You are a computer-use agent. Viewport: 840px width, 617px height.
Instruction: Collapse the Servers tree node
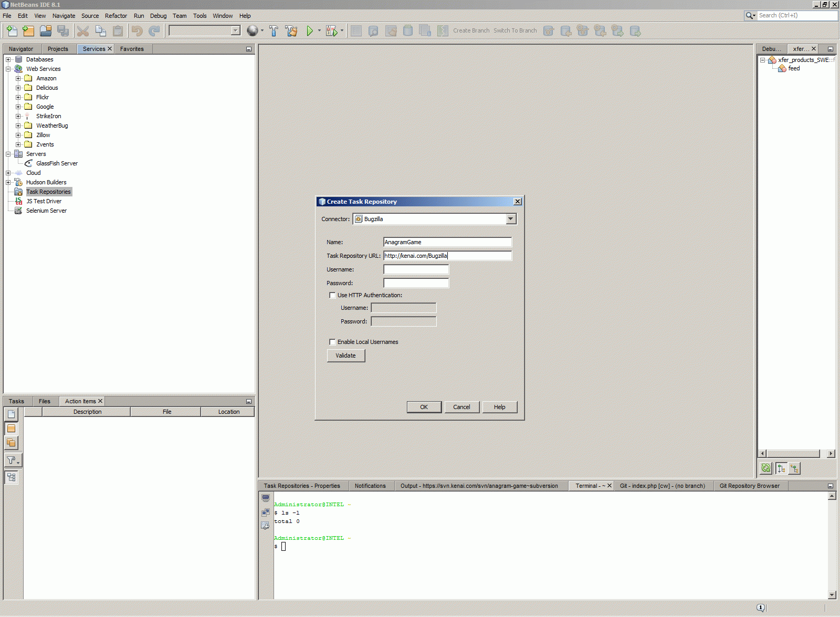click(8, 154)
